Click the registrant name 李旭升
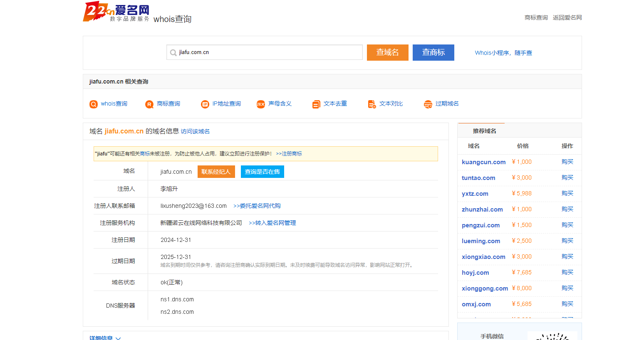Screen dimensions: 644x340 point(169,189)
